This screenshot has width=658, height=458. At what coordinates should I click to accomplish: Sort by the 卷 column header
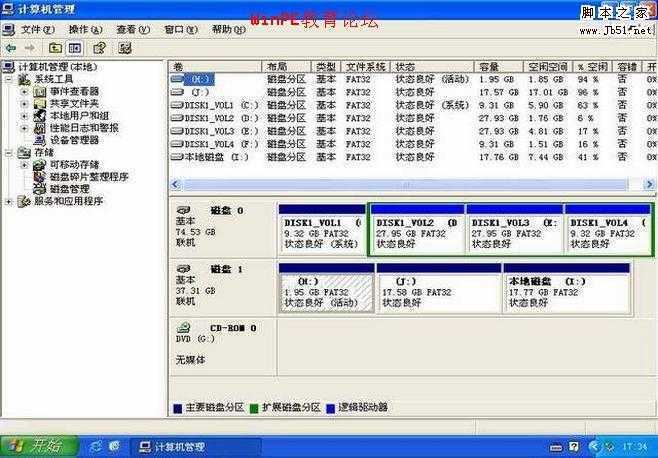(215, 66)
